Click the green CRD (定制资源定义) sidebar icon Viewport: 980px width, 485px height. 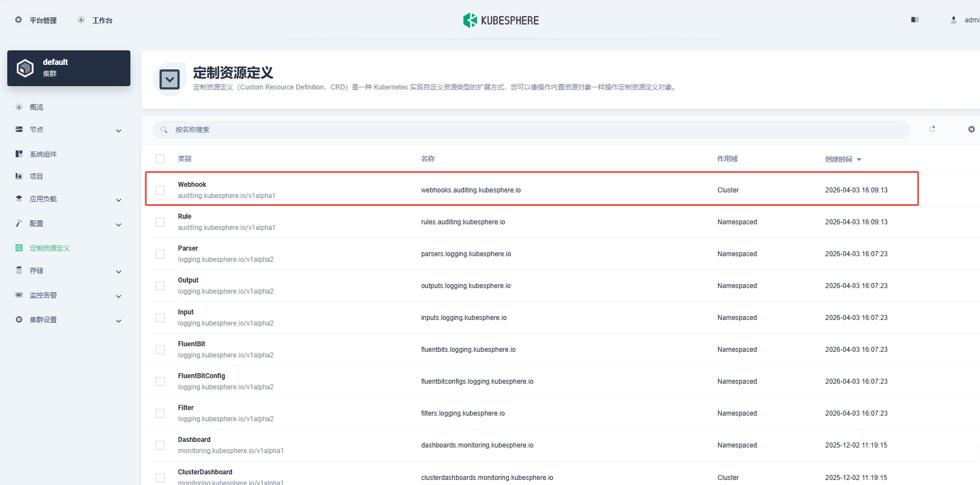tap(19, 248)
